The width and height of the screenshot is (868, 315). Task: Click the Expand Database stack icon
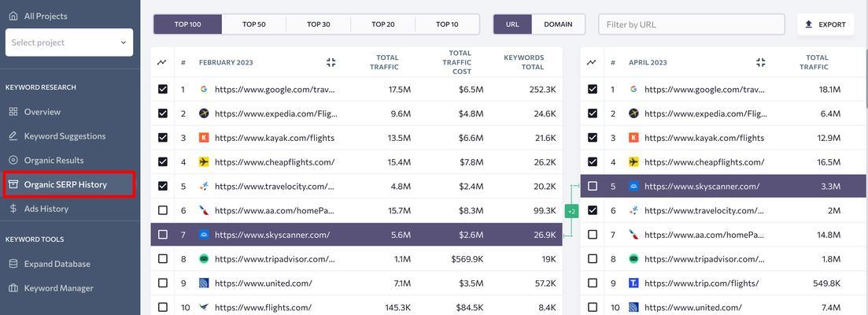point(13,264)
